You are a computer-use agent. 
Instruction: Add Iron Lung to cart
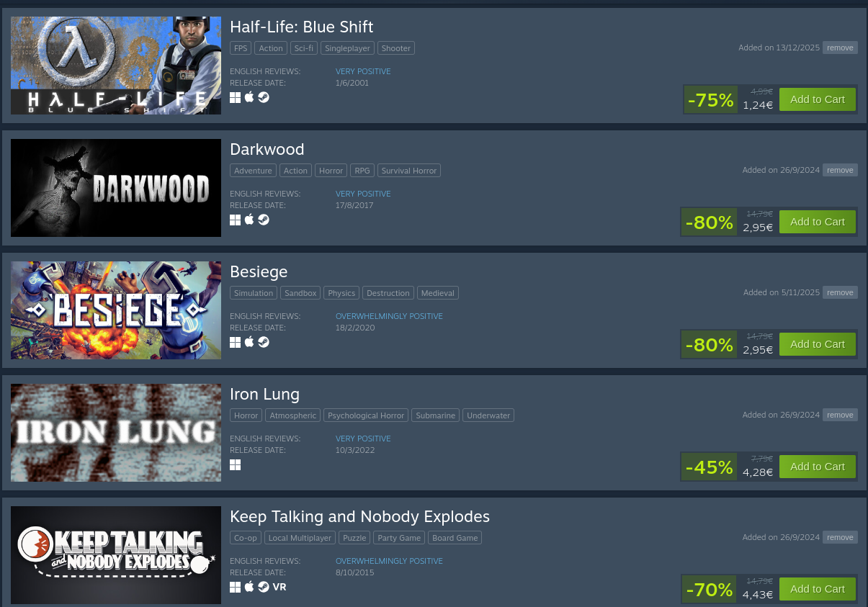pyautogui.click(x=818, y=467)
